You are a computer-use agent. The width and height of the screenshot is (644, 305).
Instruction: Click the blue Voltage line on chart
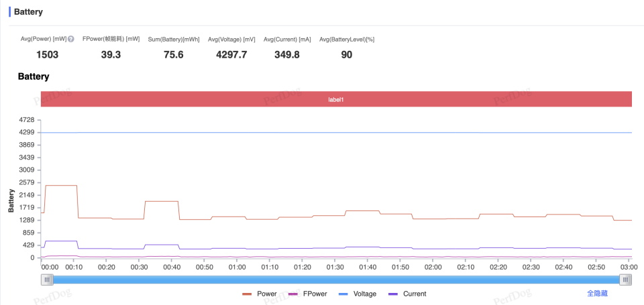coord(336,133)
